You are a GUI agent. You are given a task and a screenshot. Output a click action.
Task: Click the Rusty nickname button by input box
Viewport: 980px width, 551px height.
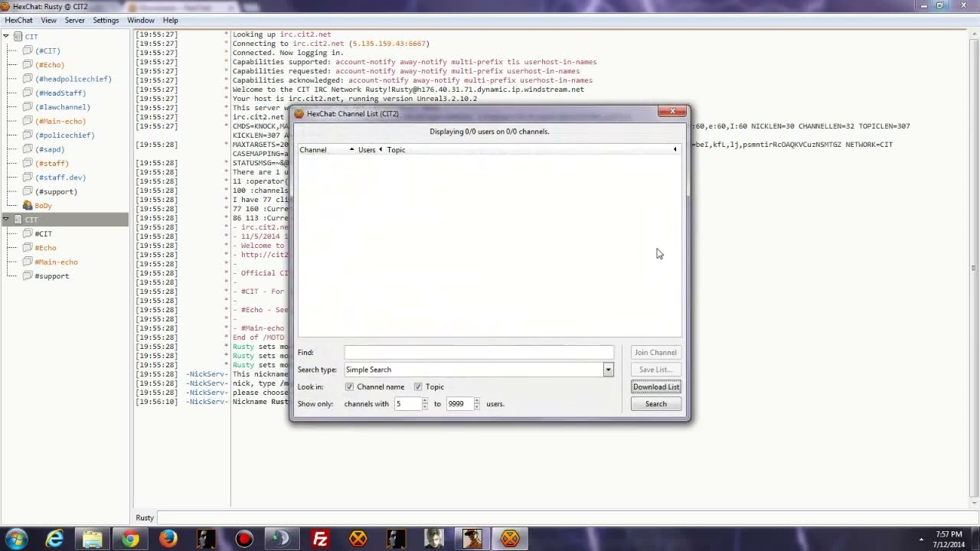click(145, 518)
